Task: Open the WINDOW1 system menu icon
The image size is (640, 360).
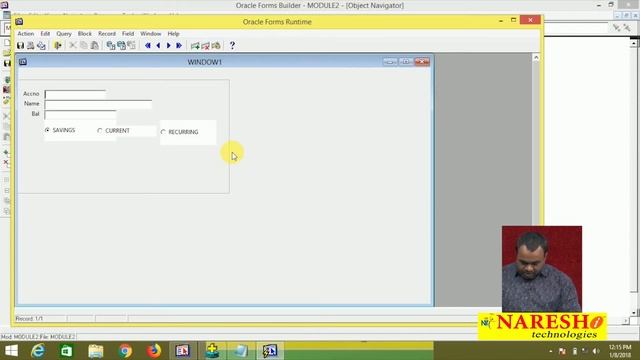Action: pos(23,62)
